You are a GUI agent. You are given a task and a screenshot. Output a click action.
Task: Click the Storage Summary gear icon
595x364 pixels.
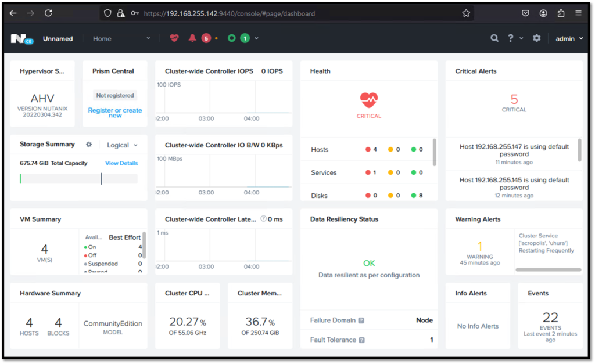click(89, 145)
